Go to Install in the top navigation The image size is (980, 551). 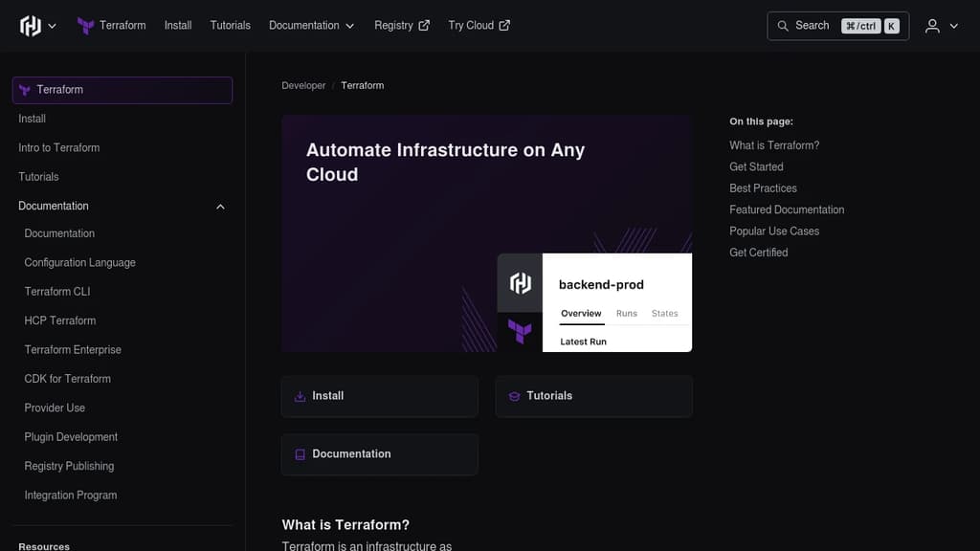coord(178,26)
